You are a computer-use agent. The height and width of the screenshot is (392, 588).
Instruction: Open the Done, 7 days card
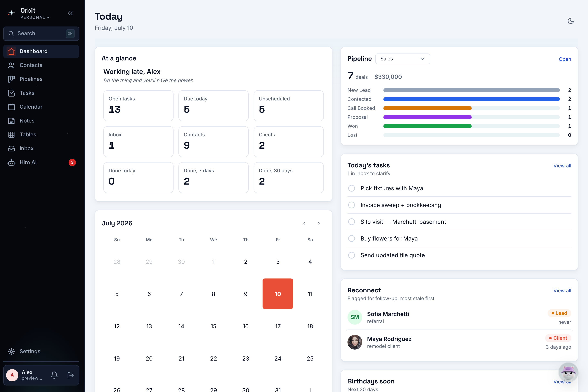click(214, 177)
